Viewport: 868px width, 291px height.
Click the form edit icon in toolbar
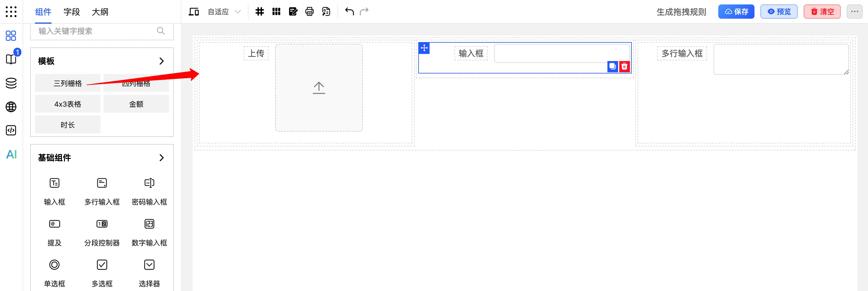(293, 11)
